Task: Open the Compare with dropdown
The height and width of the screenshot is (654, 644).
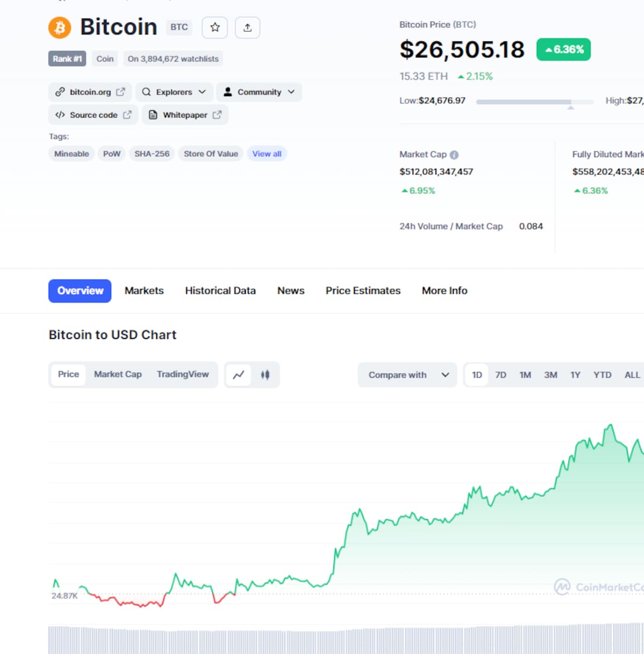Action: click(x=407, y=375)
